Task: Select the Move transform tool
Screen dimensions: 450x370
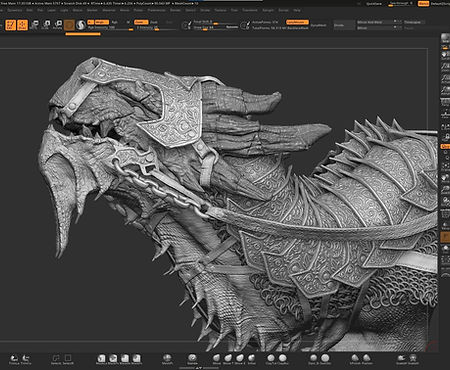Action: (x=35, y=25)
